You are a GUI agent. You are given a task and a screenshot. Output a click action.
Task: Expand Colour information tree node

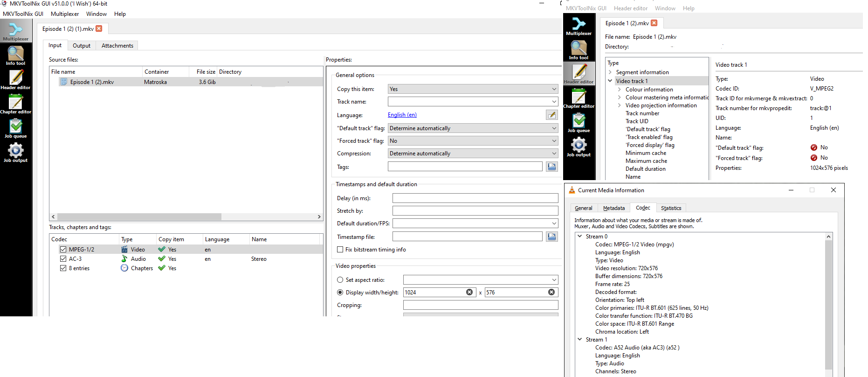(x=620, y=90)
